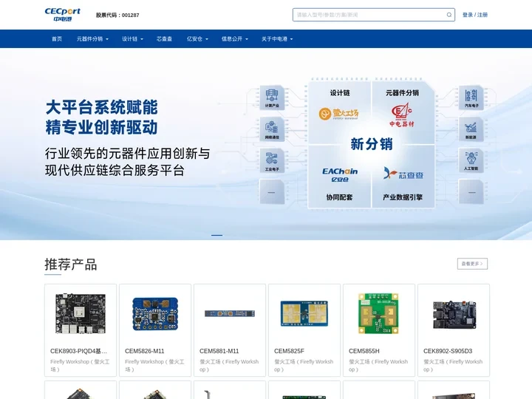Click the 股票代码：001287 text

tap(117, 15)
